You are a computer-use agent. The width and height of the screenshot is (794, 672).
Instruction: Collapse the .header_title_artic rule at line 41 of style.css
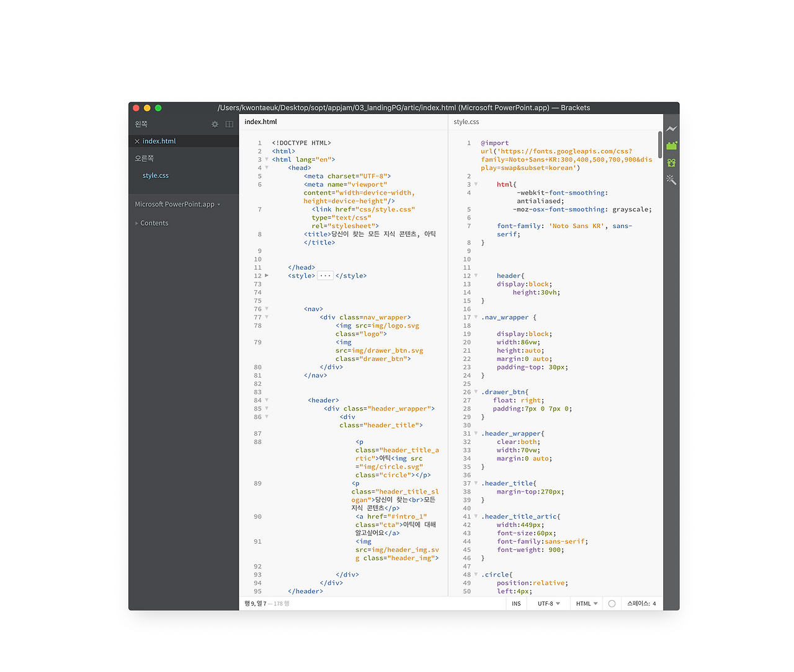[x=476, y=516]
